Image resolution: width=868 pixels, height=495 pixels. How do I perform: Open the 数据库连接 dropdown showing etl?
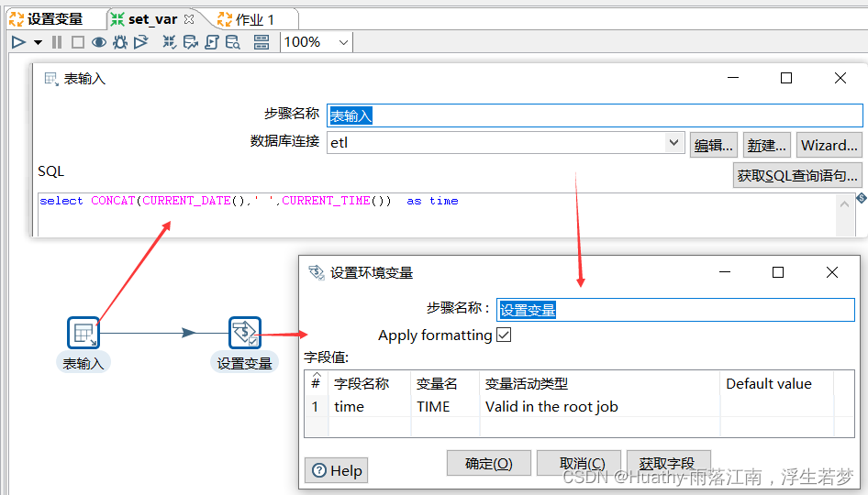click(673, 143)
